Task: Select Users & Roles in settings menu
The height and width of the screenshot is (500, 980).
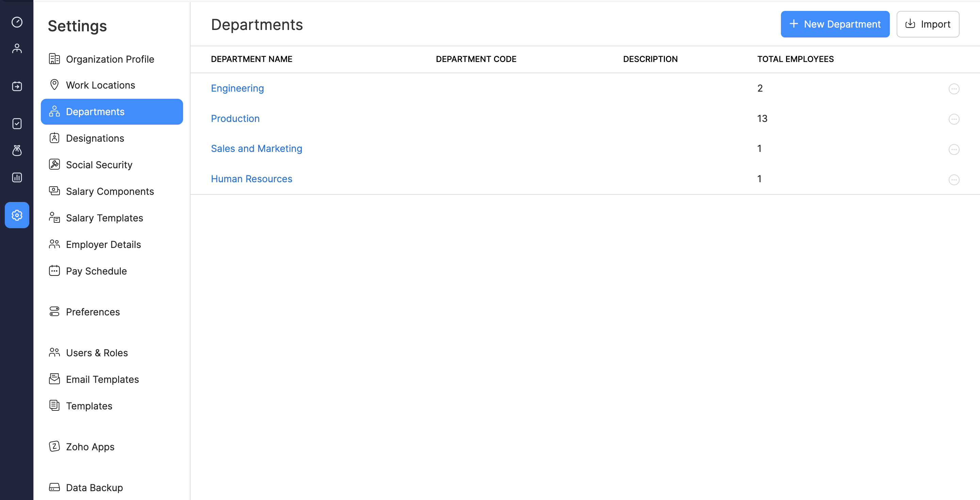Action: [97, 353]
